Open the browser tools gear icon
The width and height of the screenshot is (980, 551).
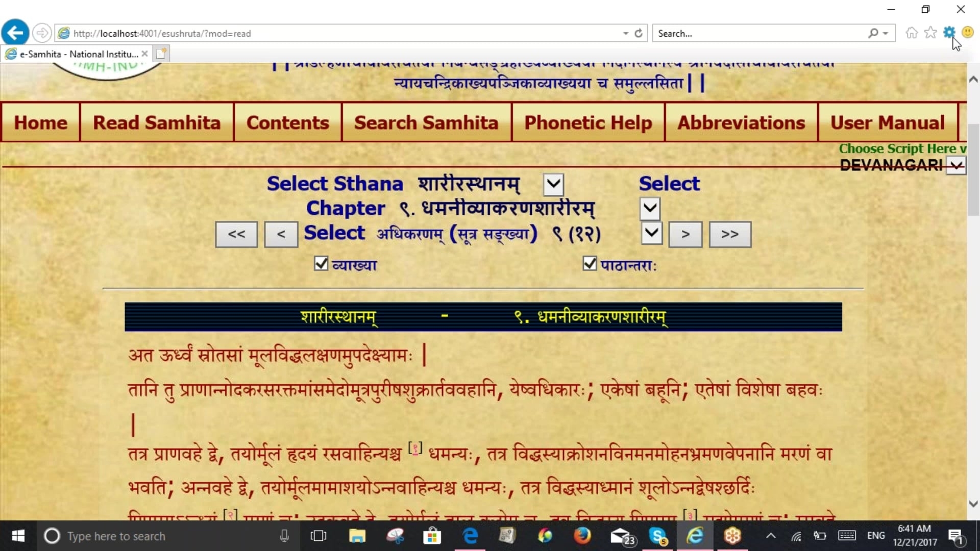[949, 33]
